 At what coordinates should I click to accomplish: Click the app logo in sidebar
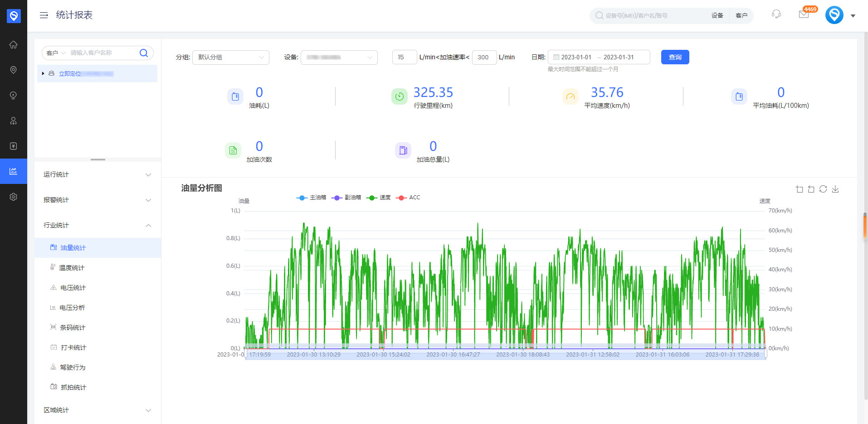tap(14, 16)
